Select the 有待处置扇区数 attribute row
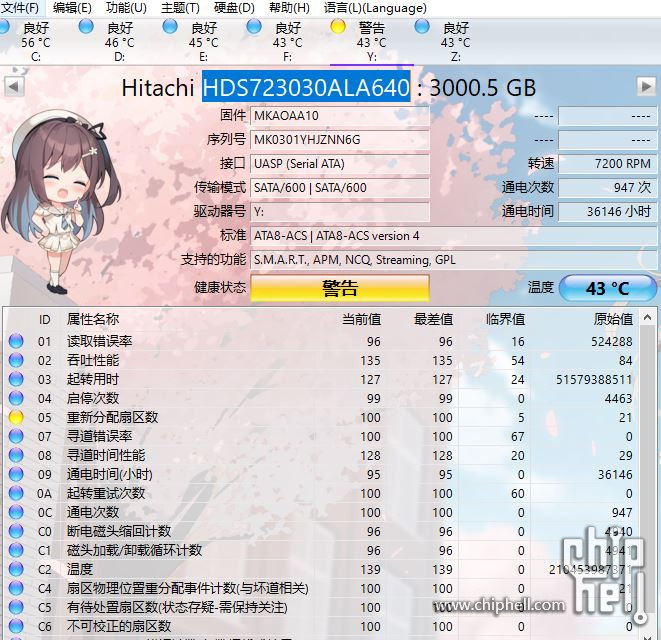 click(x=320, y=607)
